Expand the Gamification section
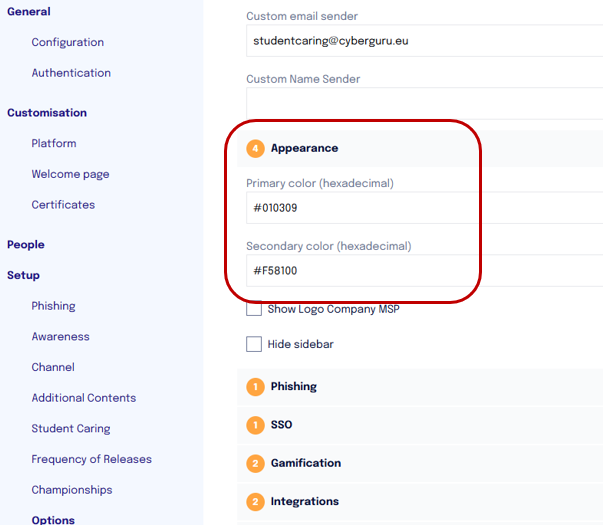Image resolution: width=603 pixels, height=530 pixels. tap(306, 464)
